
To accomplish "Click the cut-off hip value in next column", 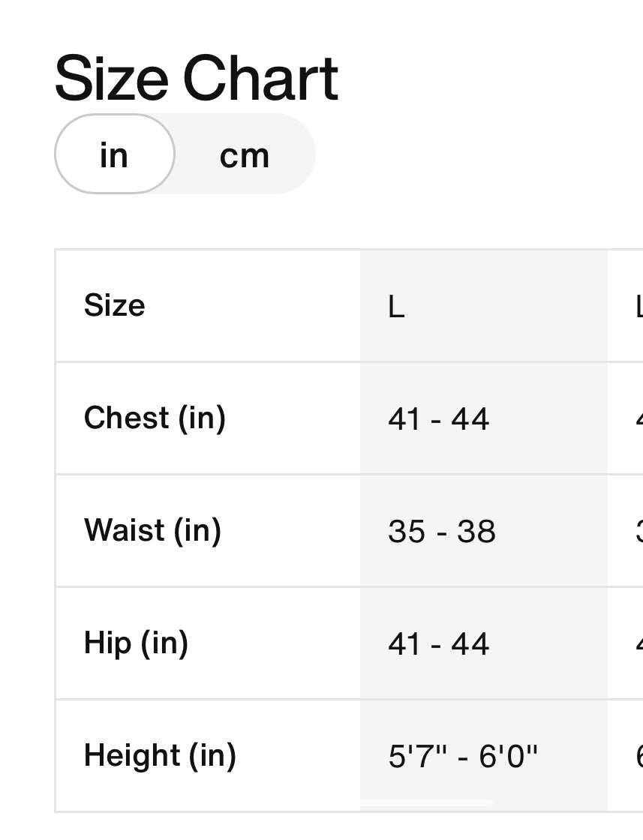I will 638,643.
